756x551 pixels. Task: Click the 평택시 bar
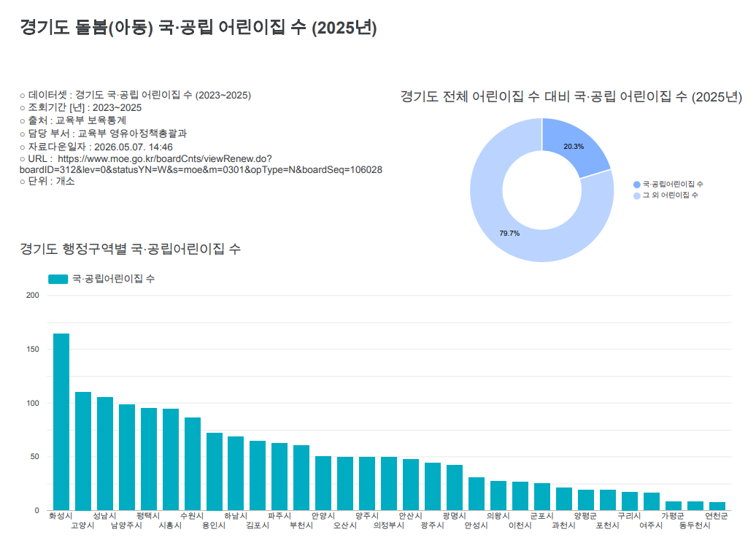click(149, 459)
